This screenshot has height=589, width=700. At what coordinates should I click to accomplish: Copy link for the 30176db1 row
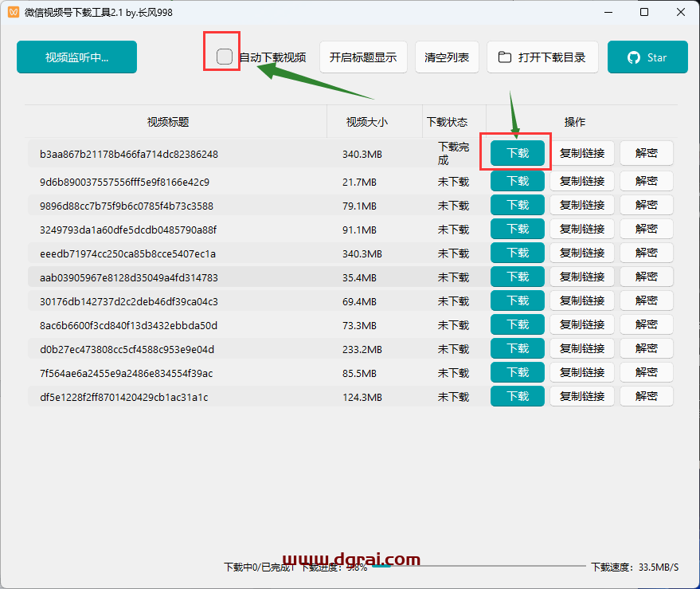[582, 300]
